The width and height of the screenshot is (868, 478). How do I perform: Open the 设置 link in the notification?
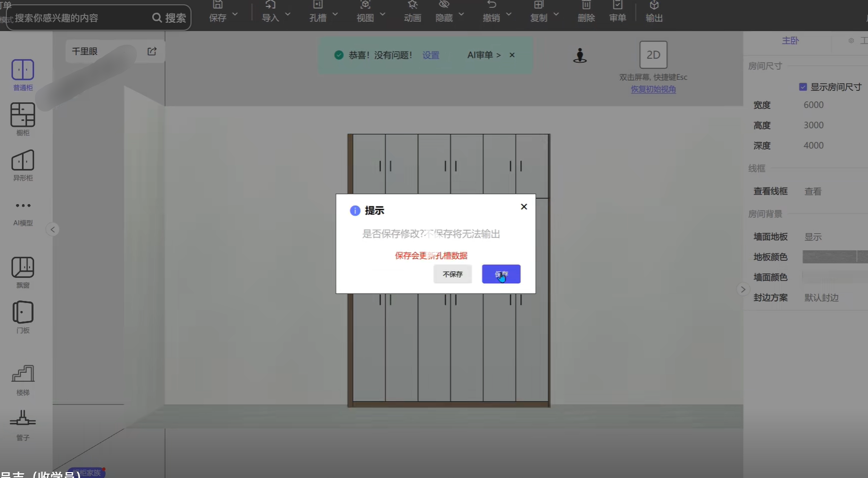point(431,55)
